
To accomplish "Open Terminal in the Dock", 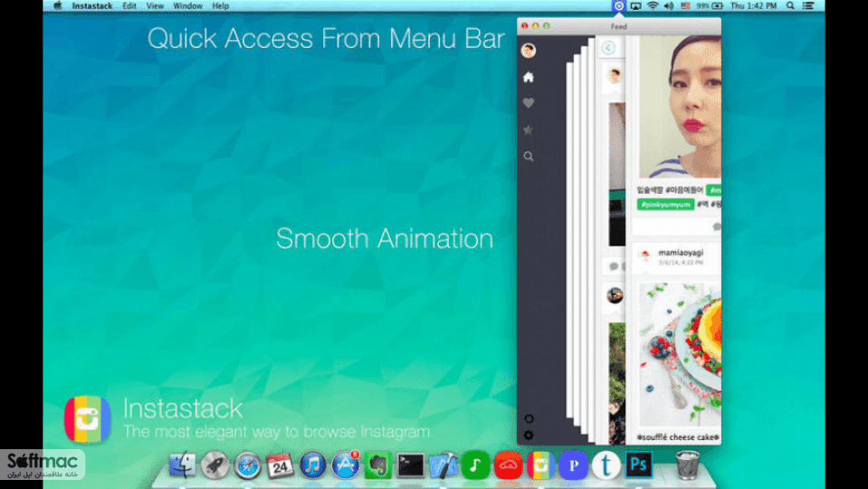I will click(x=411, y=465).
